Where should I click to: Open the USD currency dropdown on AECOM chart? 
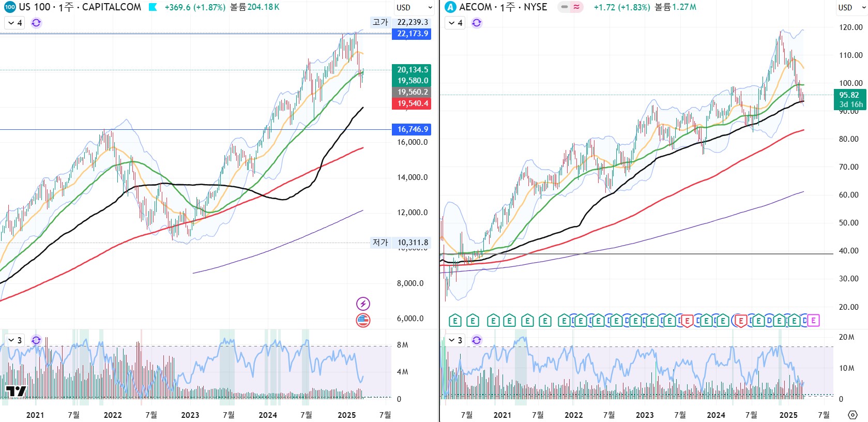coord(851,8)
